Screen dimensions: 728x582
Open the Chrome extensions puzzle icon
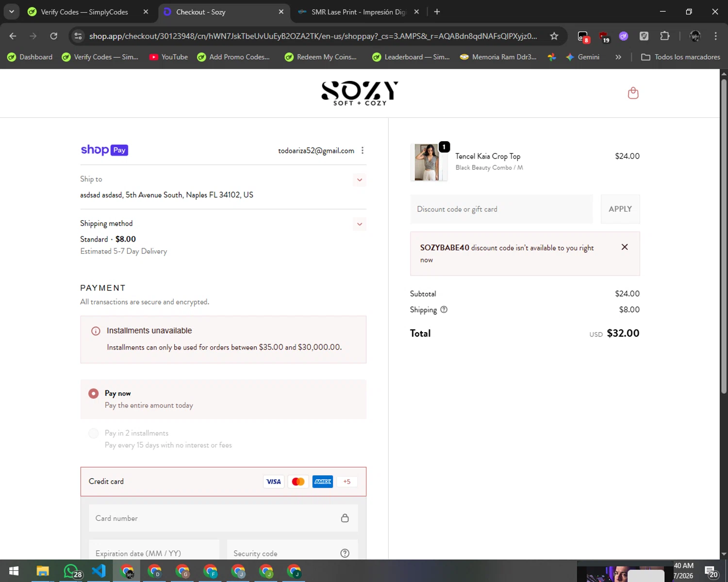(x=665, y=36)
